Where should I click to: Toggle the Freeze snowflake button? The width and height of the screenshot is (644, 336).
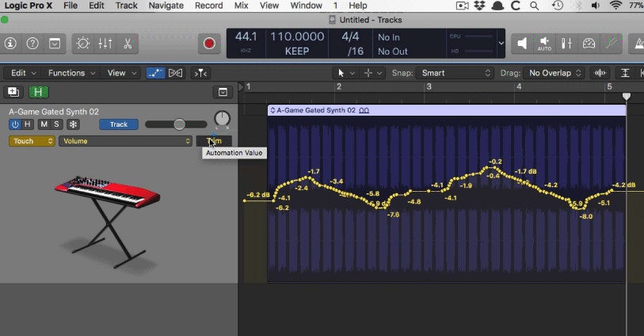click(73, 124)
